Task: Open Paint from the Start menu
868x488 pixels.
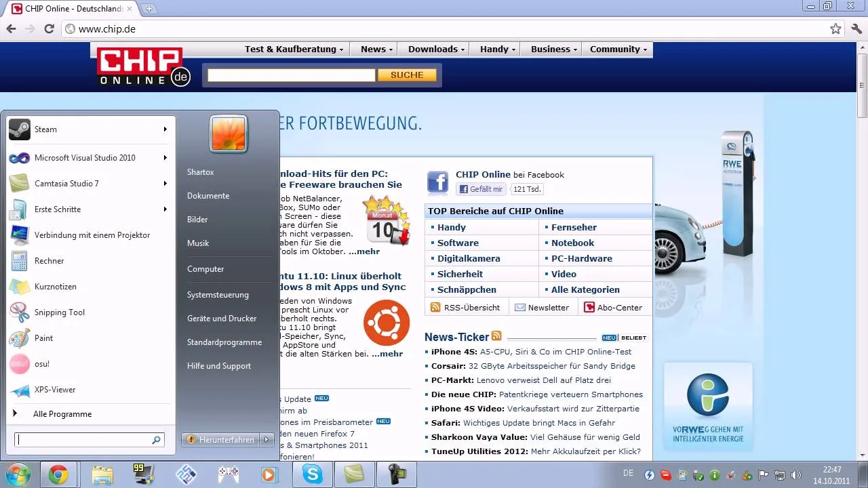Action: (x=90, y=338)
